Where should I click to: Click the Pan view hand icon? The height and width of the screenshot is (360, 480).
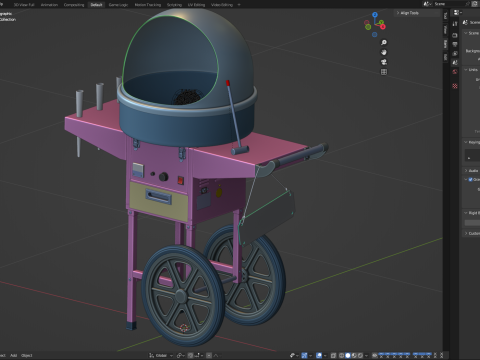point(384,52)
